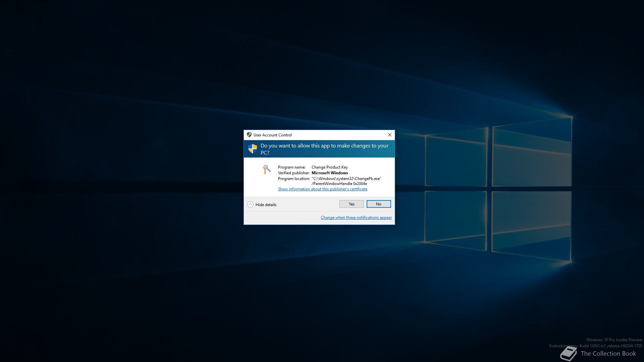The image size is (644, 362).
Task: Click the Windows 10 Pro Insider Preview text
Action: click(x=614, y=340)
